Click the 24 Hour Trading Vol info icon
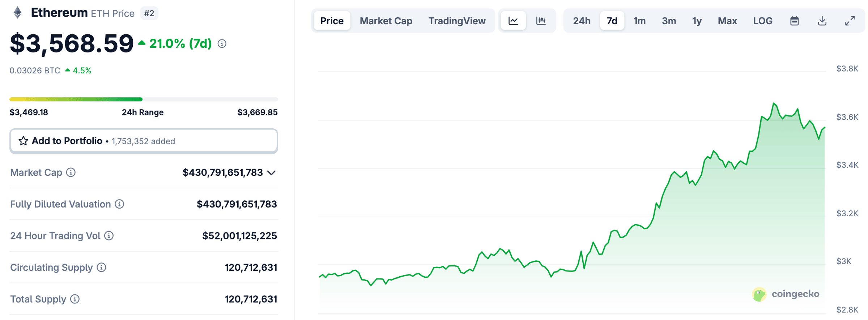This screenshot has width=868, height=320. [109, 236]
